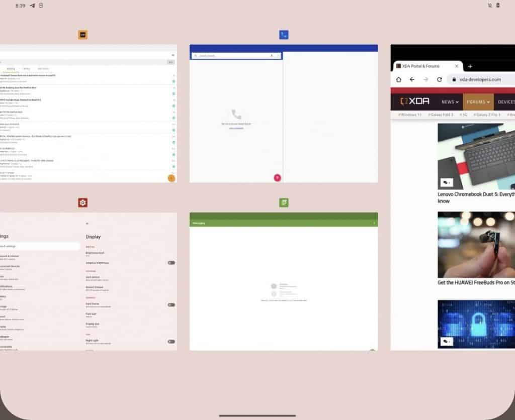Tap the green Messaging app icon above its card

[x=284, y=202]
